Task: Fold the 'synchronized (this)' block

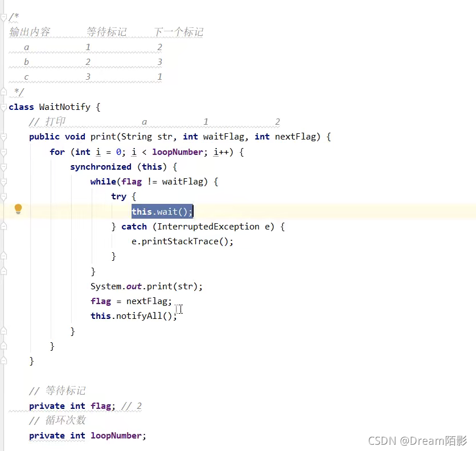Action: click(3, 167)
